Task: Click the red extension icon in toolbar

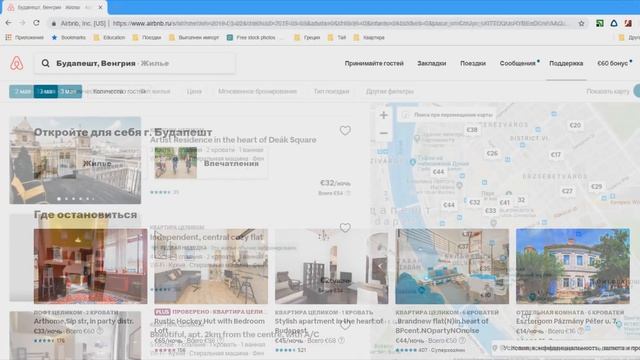Action: (x=628, y=23)
